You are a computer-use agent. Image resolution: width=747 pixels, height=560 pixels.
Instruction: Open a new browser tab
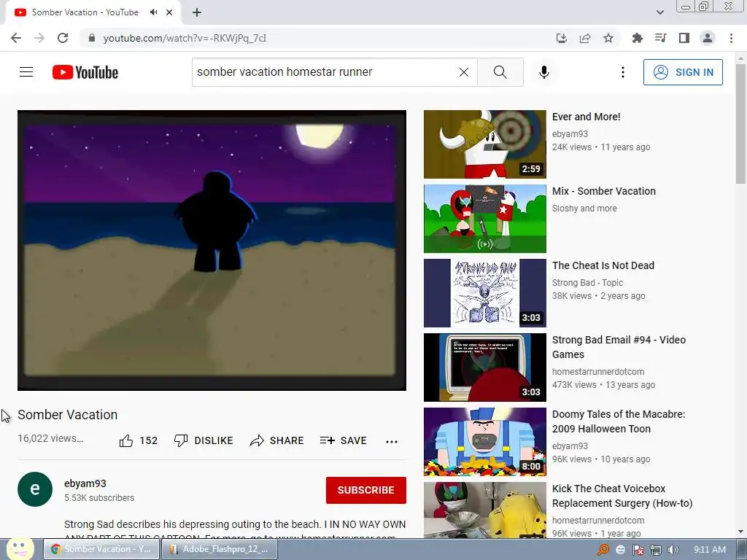tap(197, 12)
